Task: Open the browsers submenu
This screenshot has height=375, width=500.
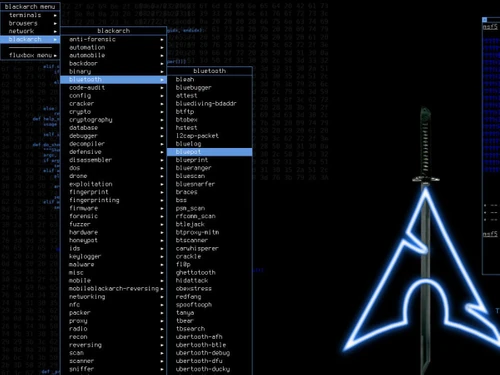Action: point(30,23)
